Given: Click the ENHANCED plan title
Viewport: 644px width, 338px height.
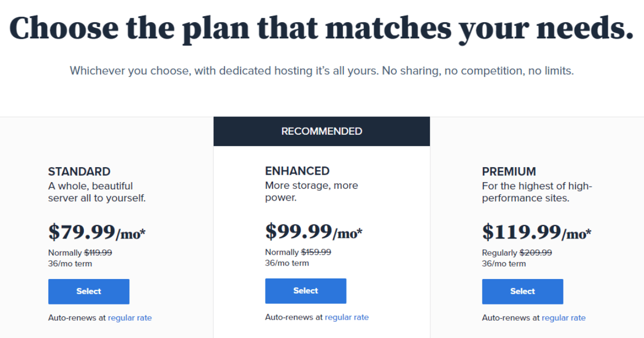Looking at the screenshot, I should click(297, 171).
